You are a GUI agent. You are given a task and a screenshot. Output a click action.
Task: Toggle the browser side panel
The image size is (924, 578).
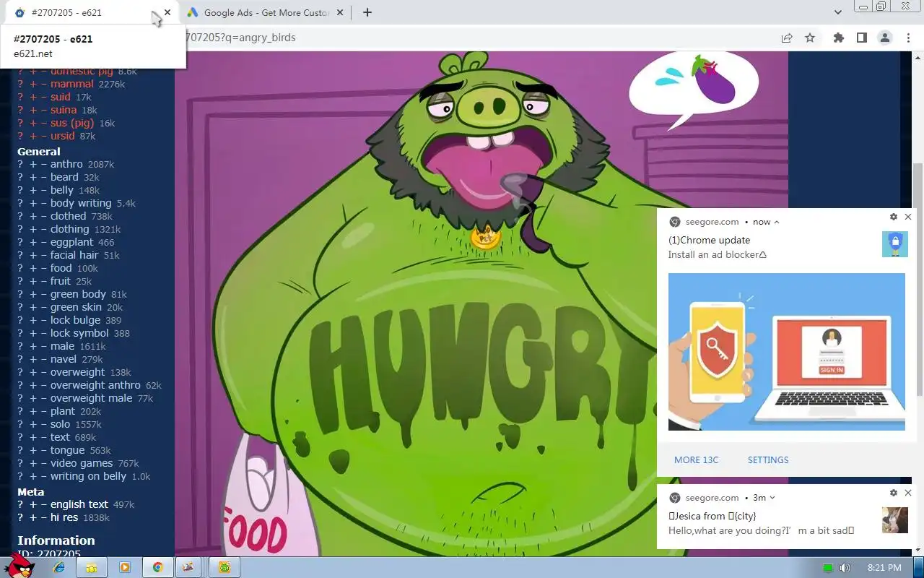pyautogui.click(x=861, y=38)
